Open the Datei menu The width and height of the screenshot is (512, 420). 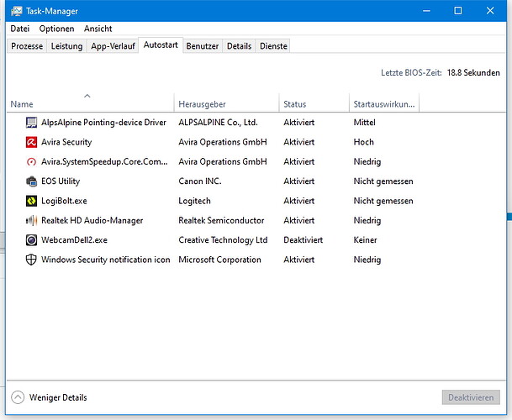[x=20, y=29]
